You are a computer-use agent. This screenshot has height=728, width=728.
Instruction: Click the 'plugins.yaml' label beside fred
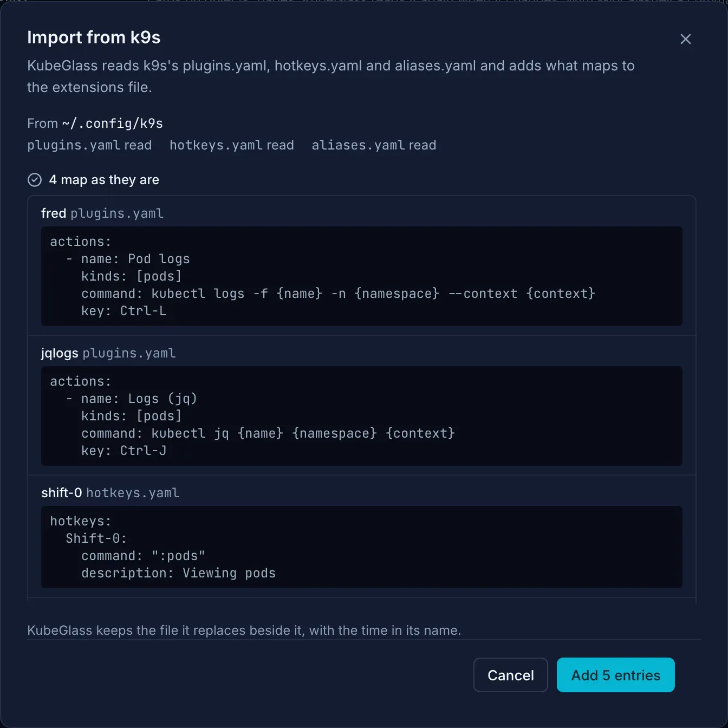[117, 213]
